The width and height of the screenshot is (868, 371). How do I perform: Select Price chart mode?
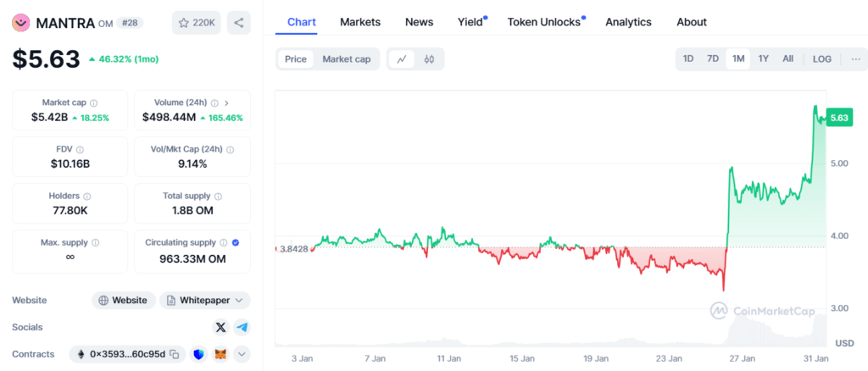(x=296, y=59)
